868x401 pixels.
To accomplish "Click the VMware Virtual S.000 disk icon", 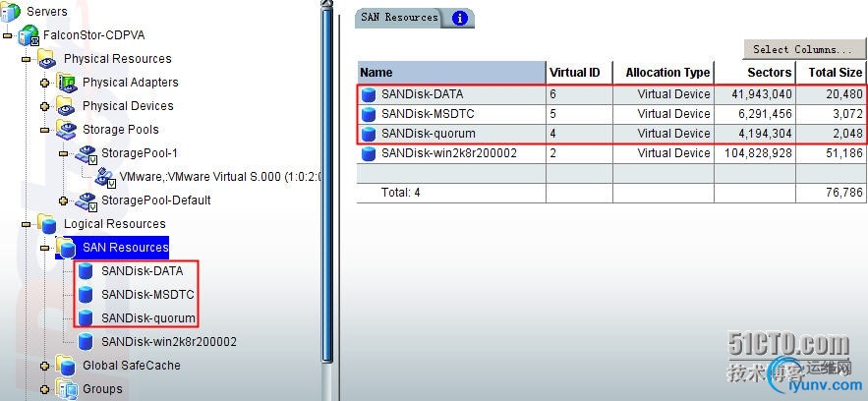I will coord(104,178).
